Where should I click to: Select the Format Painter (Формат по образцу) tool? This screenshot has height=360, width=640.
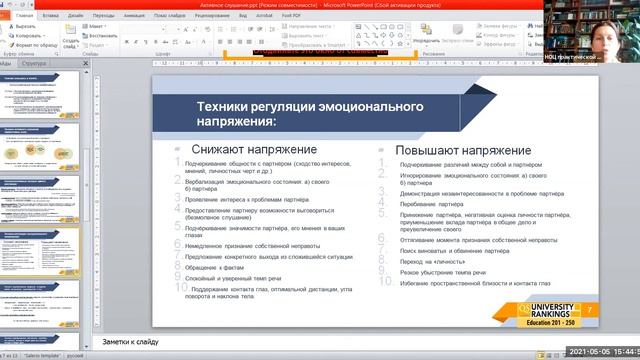(x=33, y=45)
